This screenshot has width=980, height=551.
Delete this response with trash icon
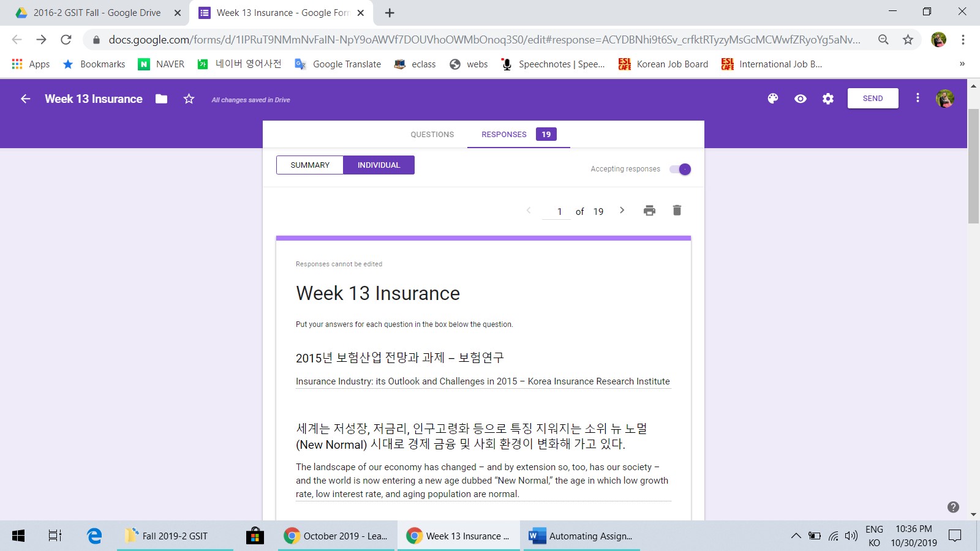point(677,211)
